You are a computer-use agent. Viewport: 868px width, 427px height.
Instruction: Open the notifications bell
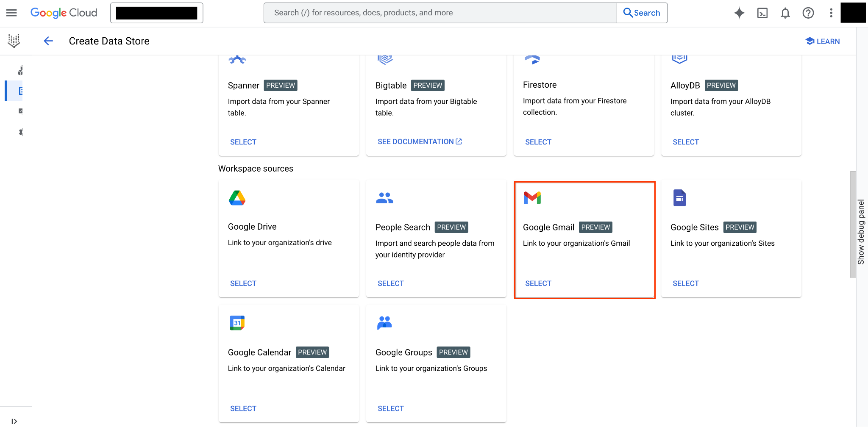785,13
